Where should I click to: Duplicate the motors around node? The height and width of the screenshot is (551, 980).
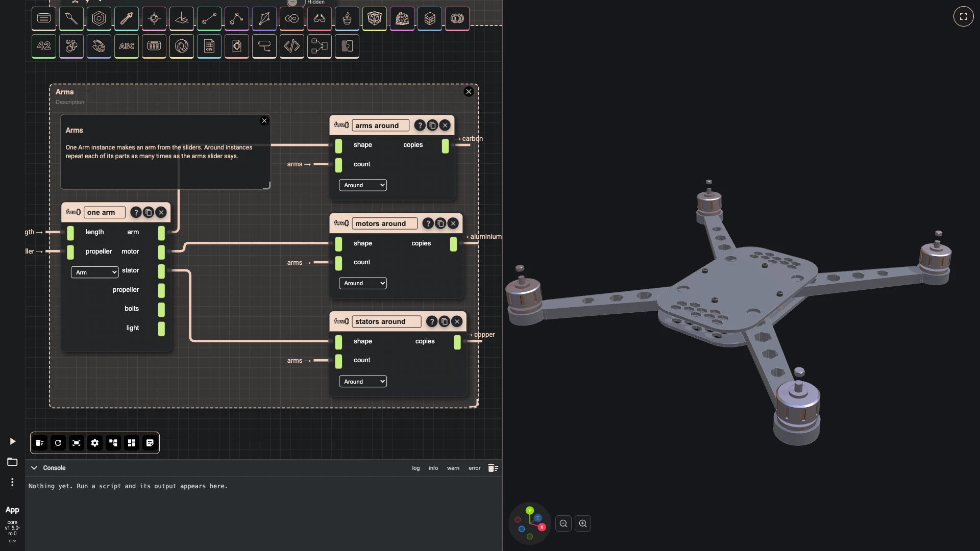click(440, 223)
